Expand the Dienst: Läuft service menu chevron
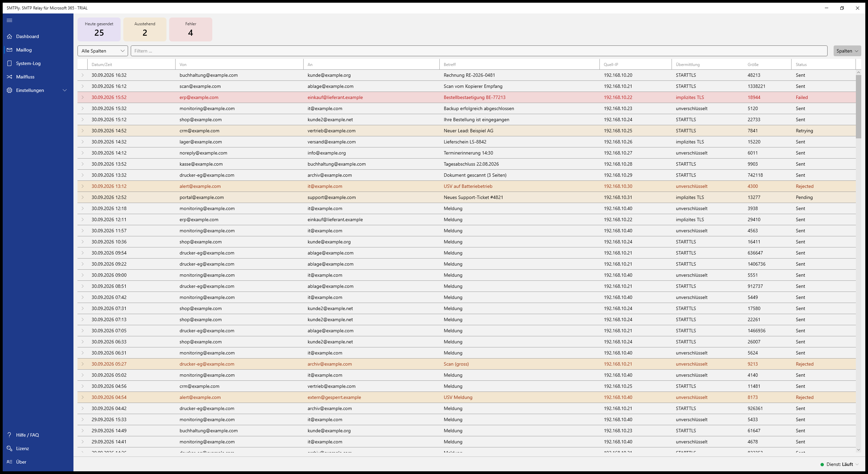Image resolution: width=868 pixels, height=474 pixels. pos(857,464)
